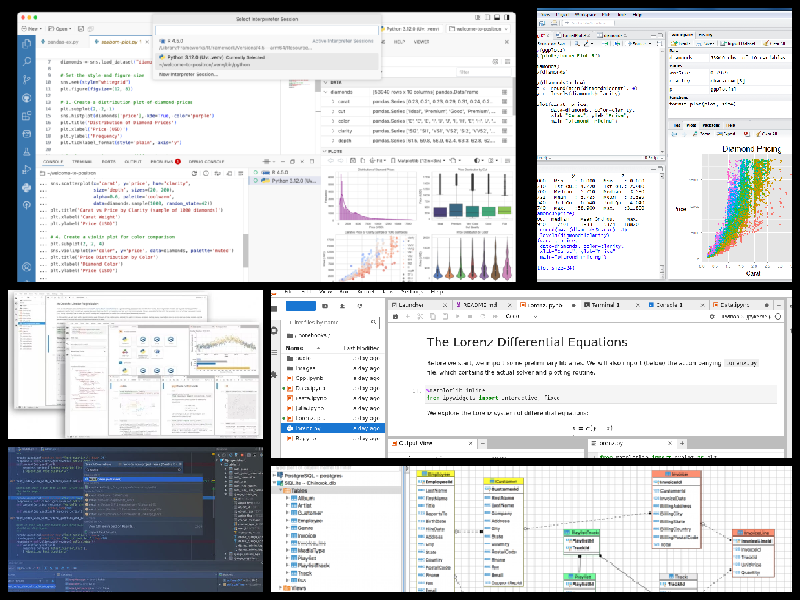Open the Problems tab in the bottom panel
The height and width of the screenshot is (600, 800).
point(161,161)
